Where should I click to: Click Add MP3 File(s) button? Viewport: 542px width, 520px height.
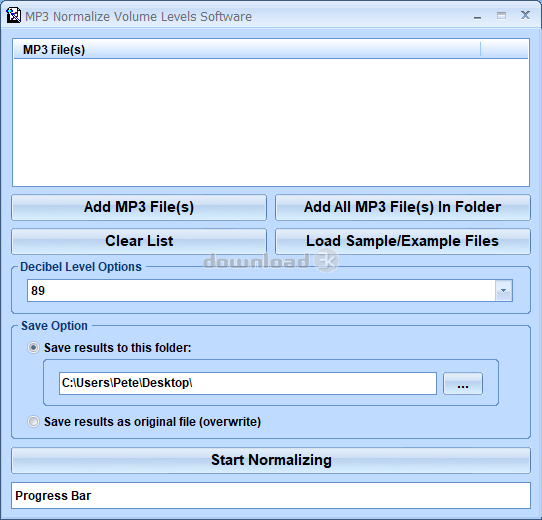coord(139,207)
